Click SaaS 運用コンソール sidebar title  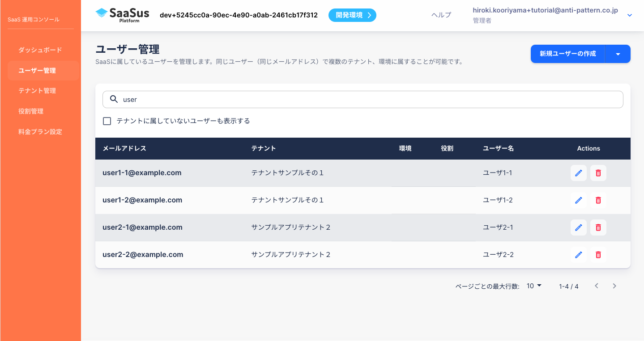coord(34,20)
